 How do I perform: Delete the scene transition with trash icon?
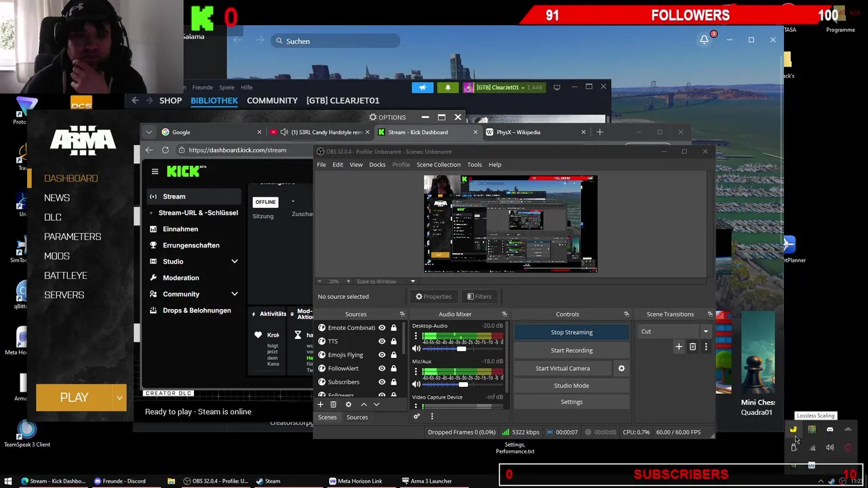pyautogui.click(x=692, y=346)
